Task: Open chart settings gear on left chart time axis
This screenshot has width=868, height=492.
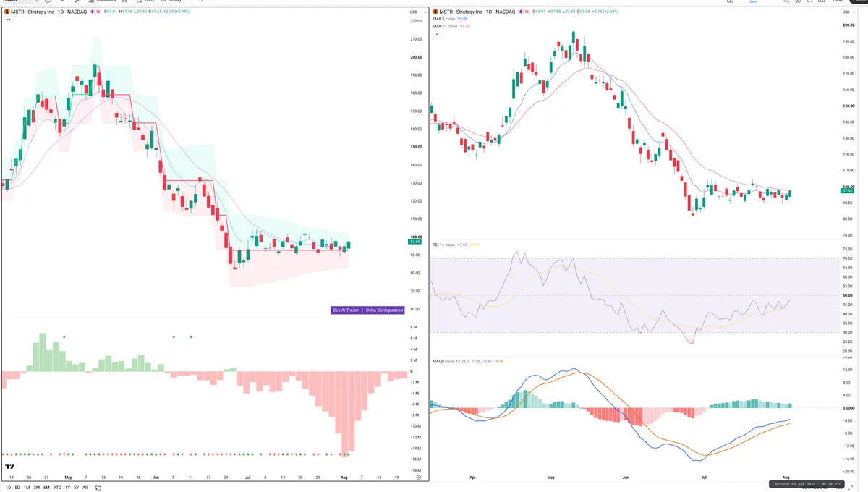Action: [x=418, y=478]
